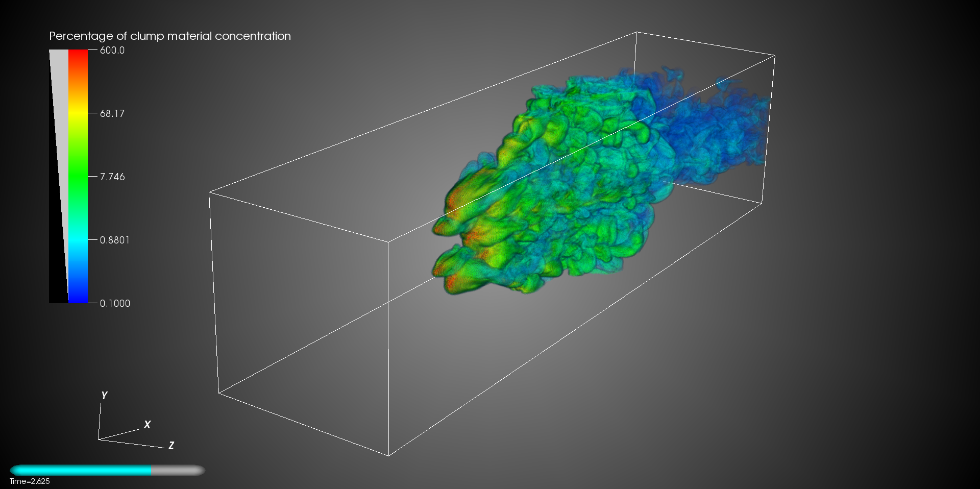The height and width of the screenshot is (489, 980).
Task: Click the Y axis label on orientation triad
Action: tap(104, 396)
